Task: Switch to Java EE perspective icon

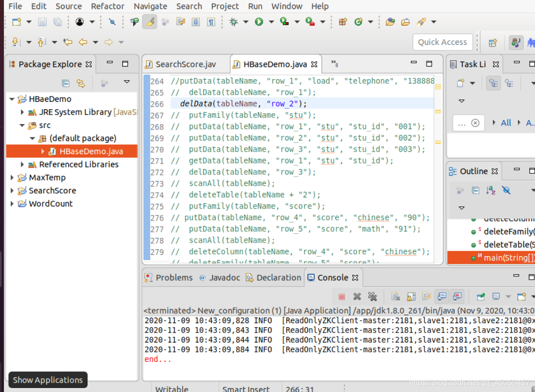Action: click(x=516, y=43)
